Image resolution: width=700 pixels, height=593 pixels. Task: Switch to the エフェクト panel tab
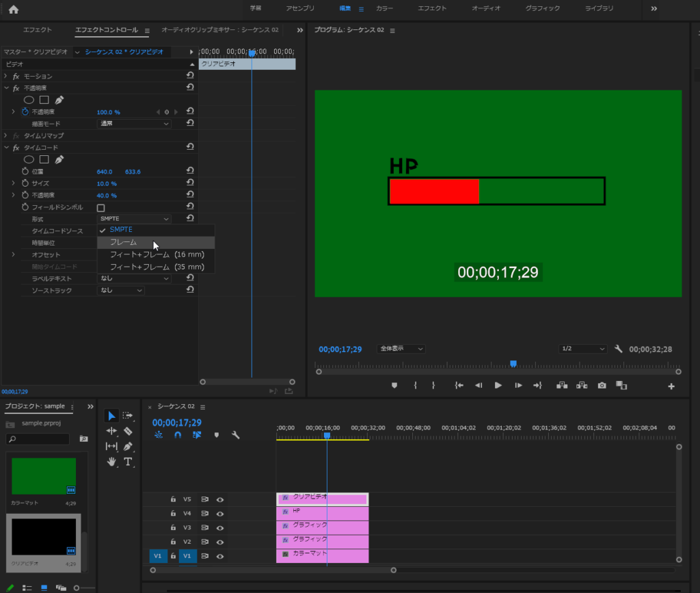(x=37, y=30)
